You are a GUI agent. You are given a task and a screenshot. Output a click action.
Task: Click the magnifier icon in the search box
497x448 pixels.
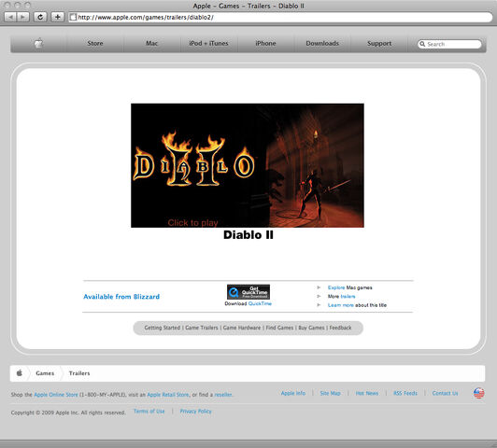(x=422, y=44)
